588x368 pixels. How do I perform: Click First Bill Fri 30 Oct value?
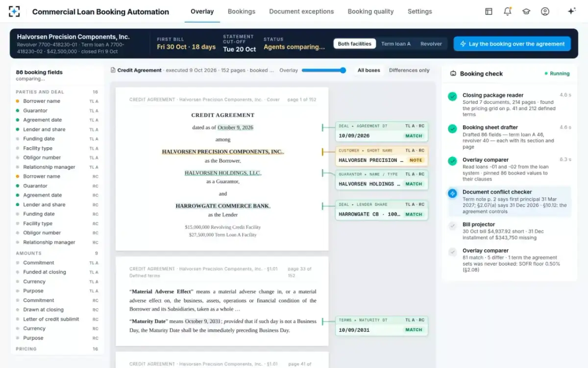point(186,47)
